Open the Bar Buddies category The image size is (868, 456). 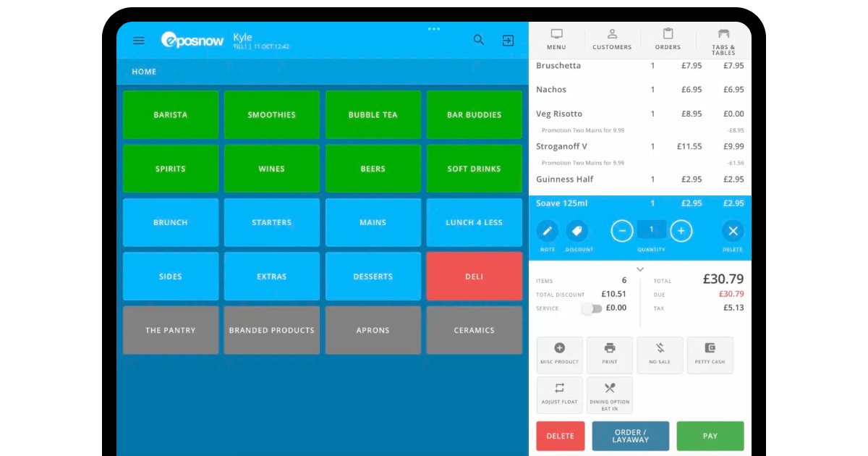coord(475,114)
